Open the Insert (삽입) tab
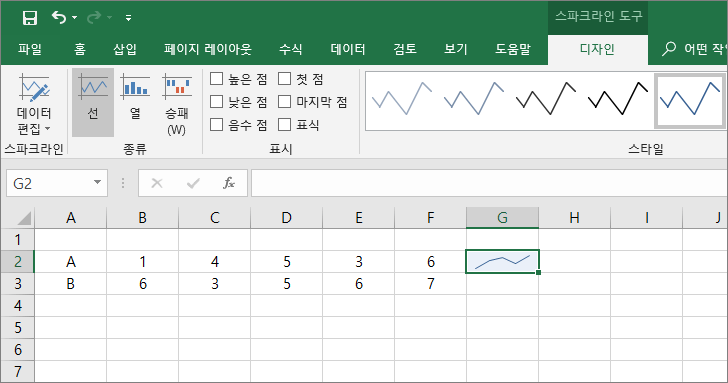The height and width of the screenshot is (383, 728). (125, 49)
